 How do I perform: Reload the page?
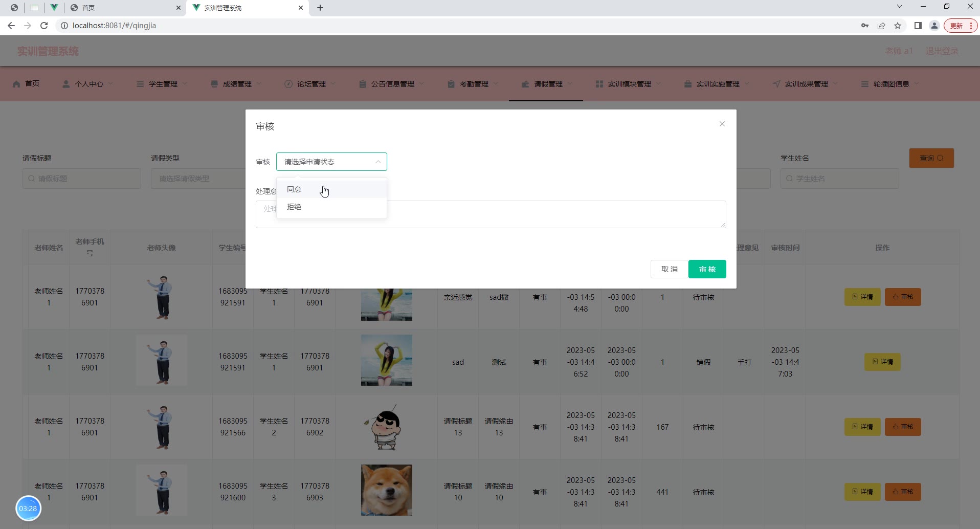click(x=44, y=26)
